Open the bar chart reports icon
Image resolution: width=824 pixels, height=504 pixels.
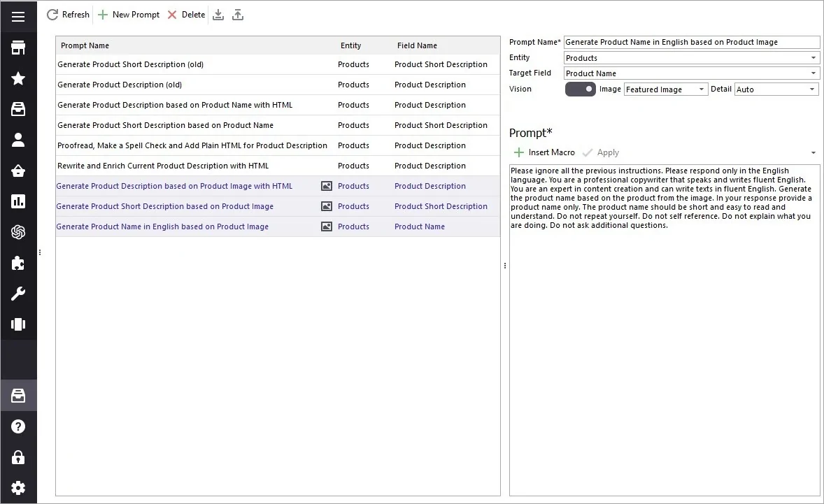[18, 201]
